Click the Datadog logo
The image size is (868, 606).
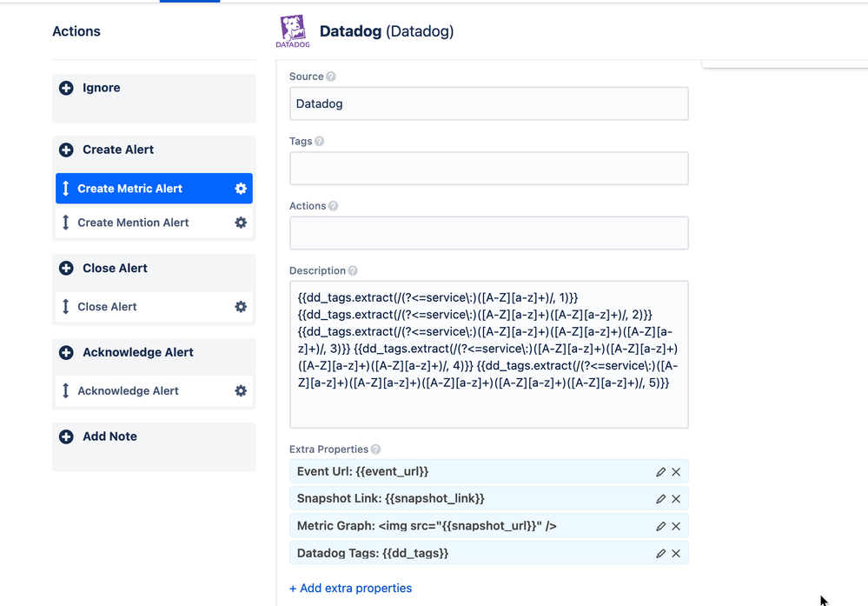tap(293, 31)
